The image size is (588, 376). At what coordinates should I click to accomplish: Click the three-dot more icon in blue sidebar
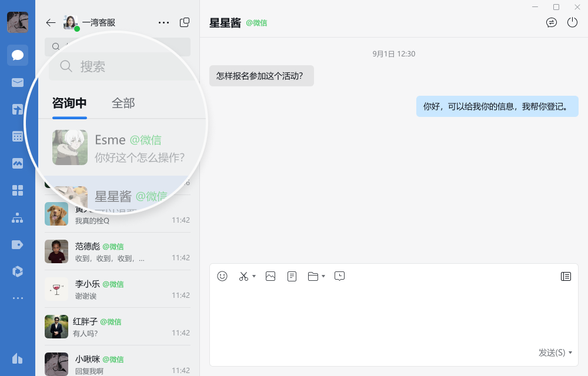18,298
